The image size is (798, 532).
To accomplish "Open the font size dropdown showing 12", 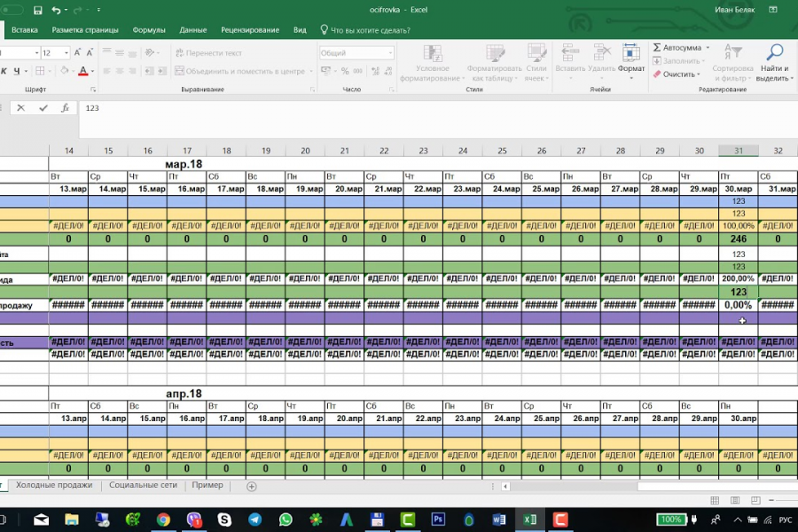I will [66, 53].
